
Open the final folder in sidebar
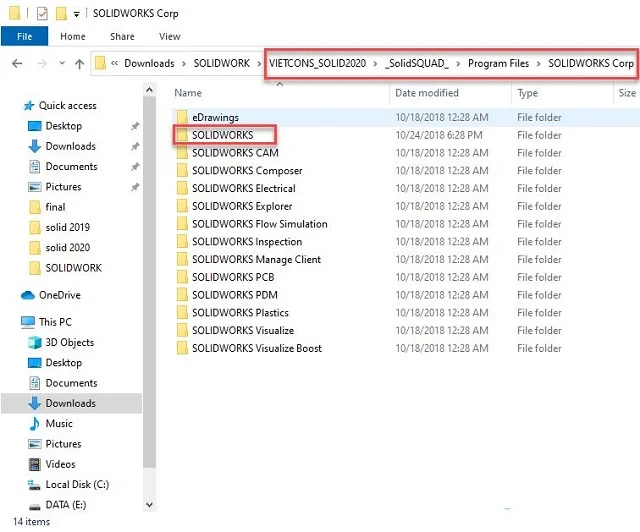pyautogui.click(x=55, y=207)
